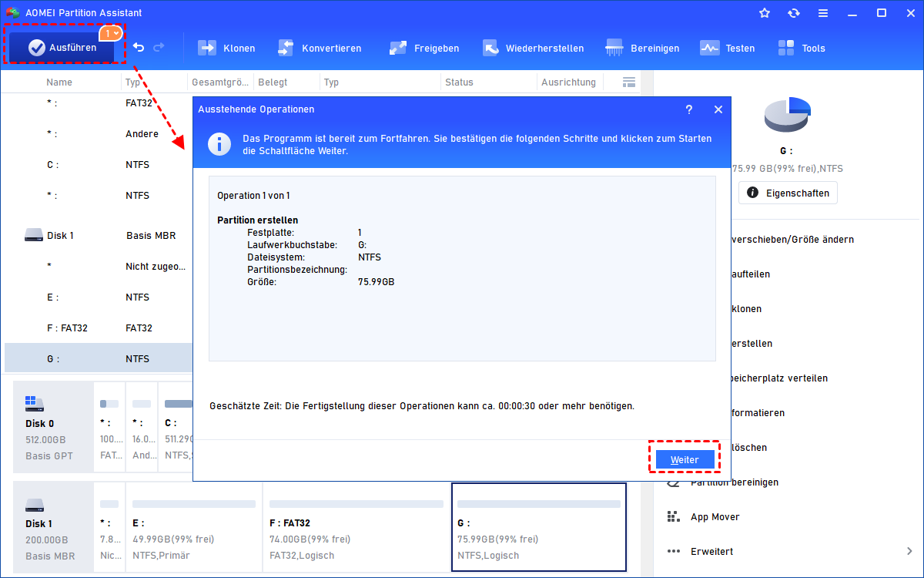Sort by the Status column header
Viewport: 924px width, 578px height.
click(x=459, y=82)
